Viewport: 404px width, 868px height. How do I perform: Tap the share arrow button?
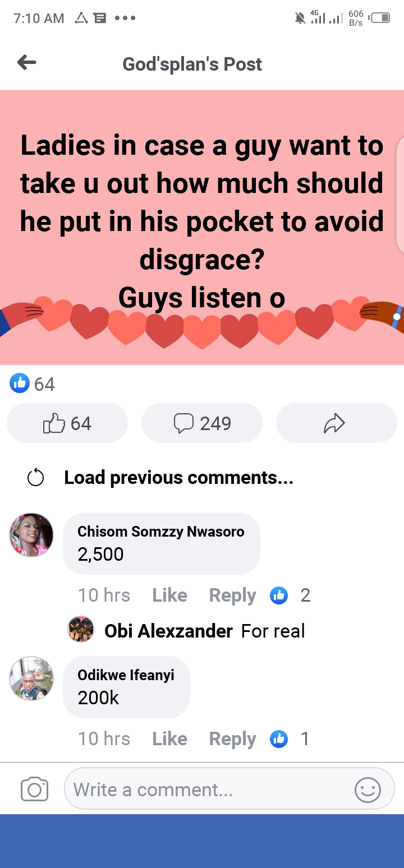click(336, 423)
